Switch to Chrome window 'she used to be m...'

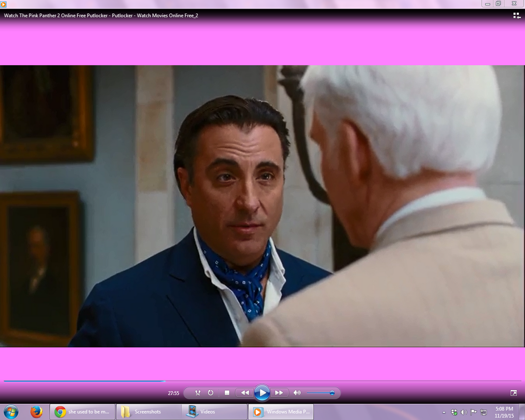[82, 412]
